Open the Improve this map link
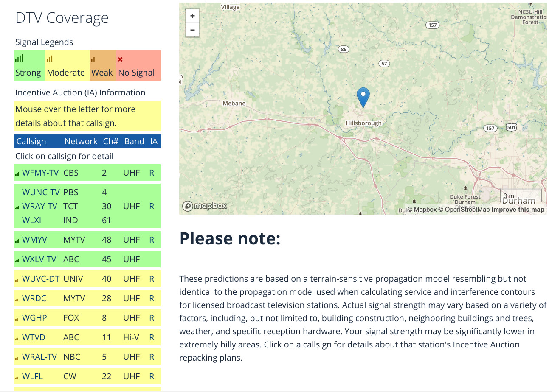Screen dimensions: 552x392 coord(518,210)
